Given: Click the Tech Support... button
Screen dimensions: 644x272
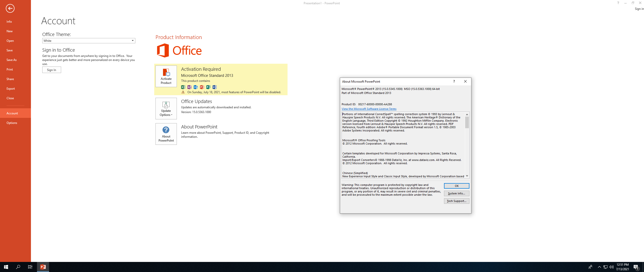Looking at the screenshot, I should (457, 201).
